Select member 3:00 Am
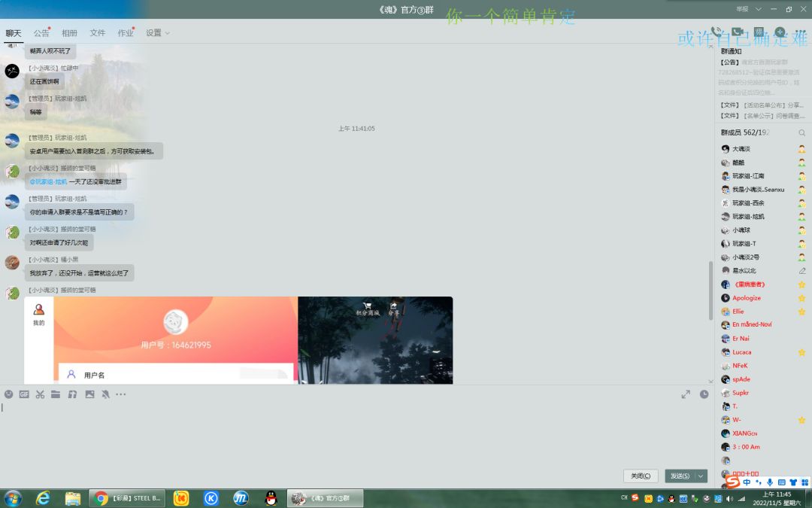This screenshot has width=812, height=508. tap(763, 447)
